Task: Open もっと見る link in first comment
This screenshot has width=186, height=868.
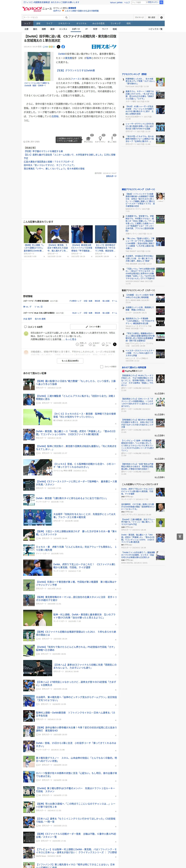Action: point(71,339)
